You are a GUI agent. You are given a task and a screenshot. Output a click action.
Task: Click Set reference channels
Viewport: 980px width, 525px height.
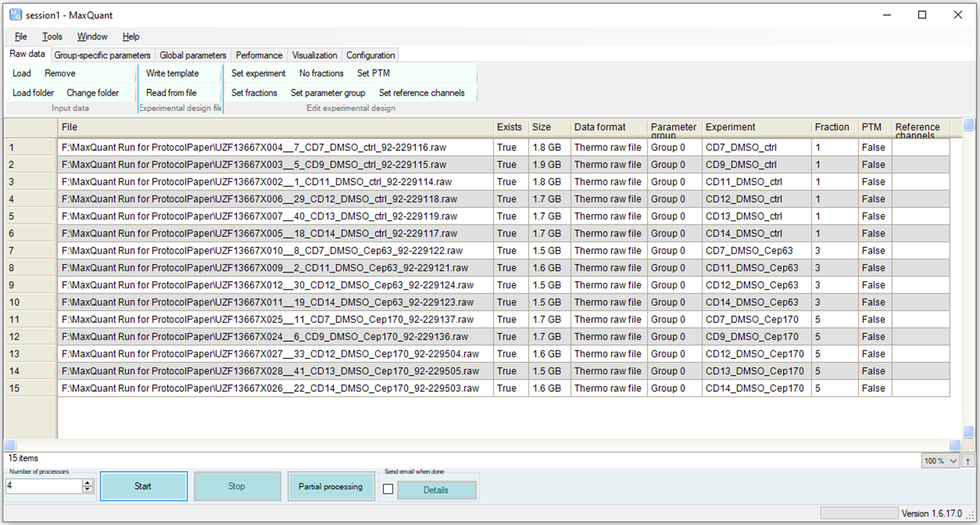click(x=421, y=93)
